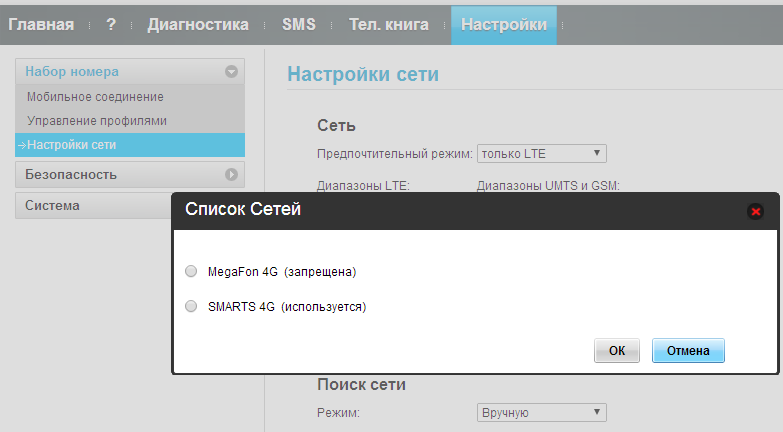783x432 pixels.
Task: Collapse the Набор номера section arrow
Action: (x=231, y=72)
